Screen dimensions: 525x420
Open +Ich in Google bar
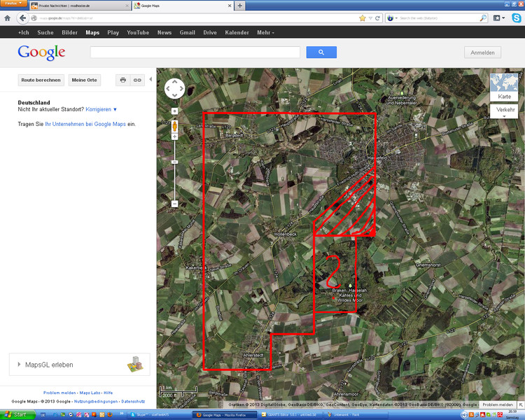point(23,32)
